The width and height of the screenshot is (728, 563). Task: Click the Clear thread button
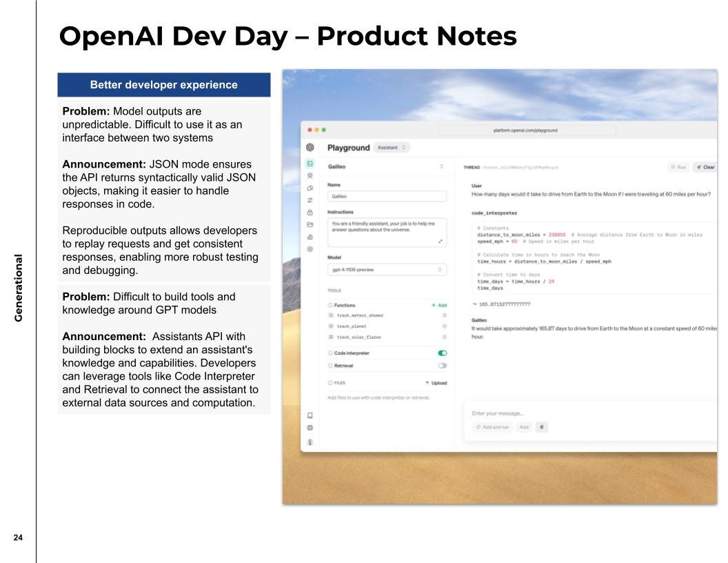point(706,167)
